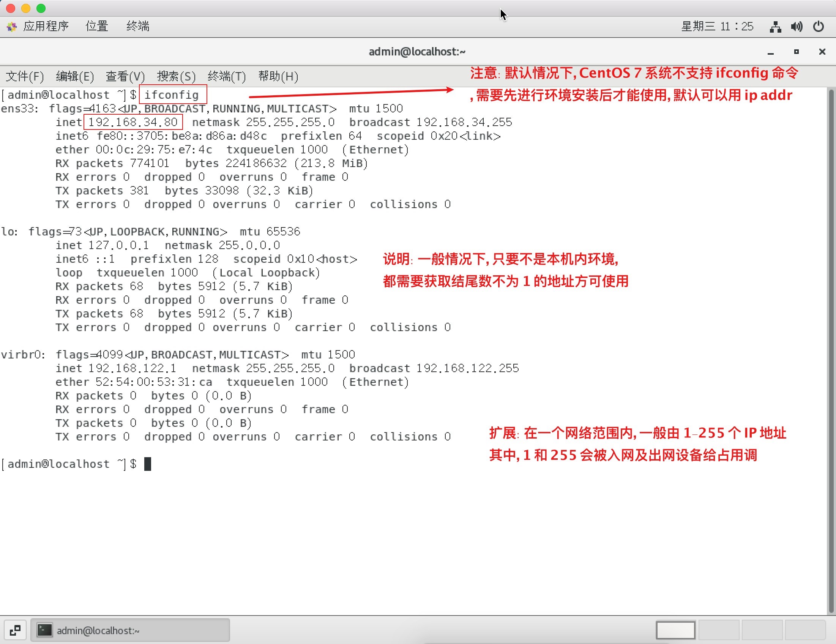Viewport: 836px width, 644px height.
Task: Close the admin@localhost terminal window
Action: pos(822,52)
